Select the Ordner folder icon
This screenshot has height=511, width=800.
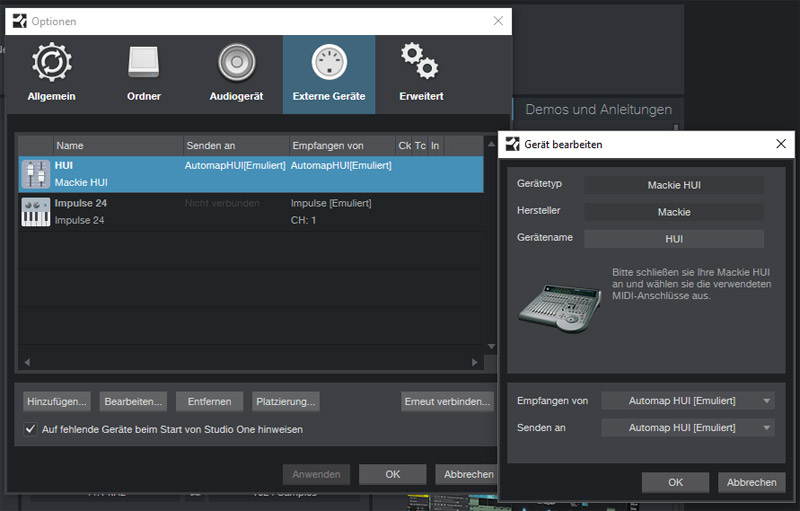(143, 63)
